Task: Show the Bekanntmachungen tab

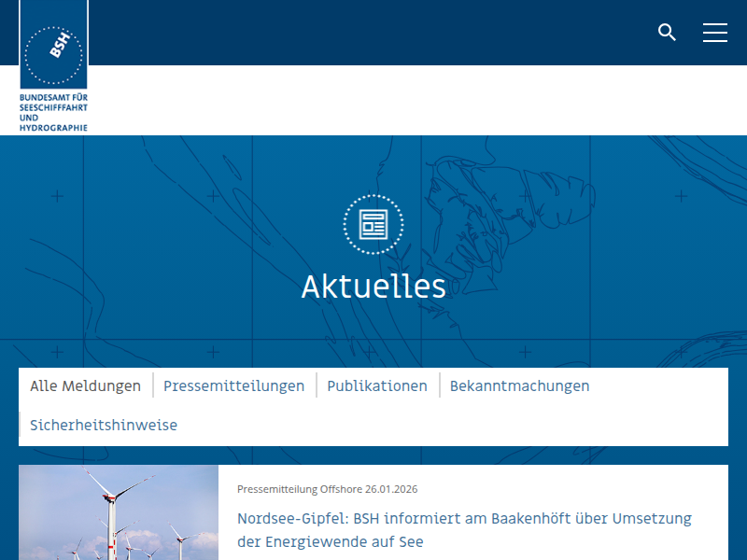Action: point(519,385)
